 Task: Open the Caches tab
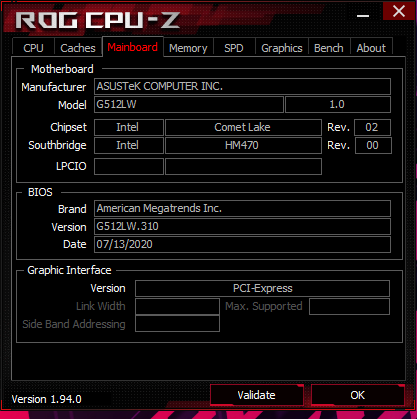tap(78, 48)
